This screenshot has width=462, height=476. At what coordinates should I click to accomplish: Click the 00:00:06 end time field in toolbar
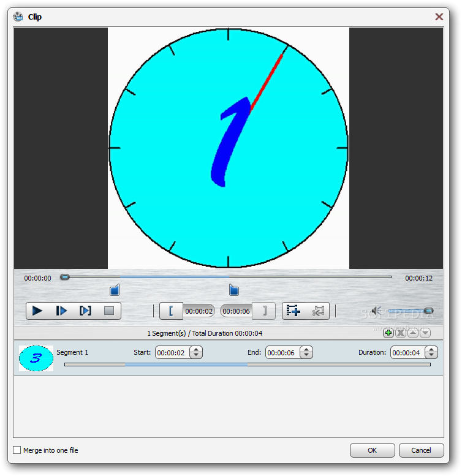click(x=236, y=311)
